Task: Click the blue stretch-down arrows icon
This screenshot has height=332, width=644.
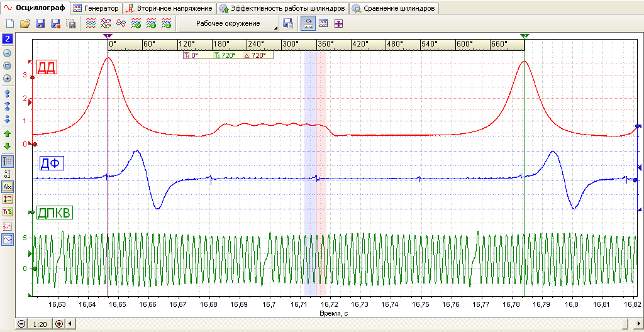Action: click(x=8, y=119)
